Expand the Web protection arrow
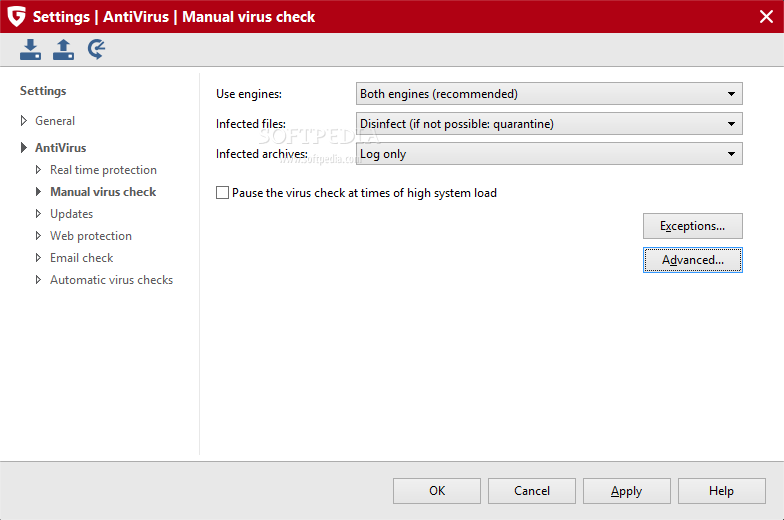Image resolution: width=784 pixels, height=520 pixels. click(38, 236)
